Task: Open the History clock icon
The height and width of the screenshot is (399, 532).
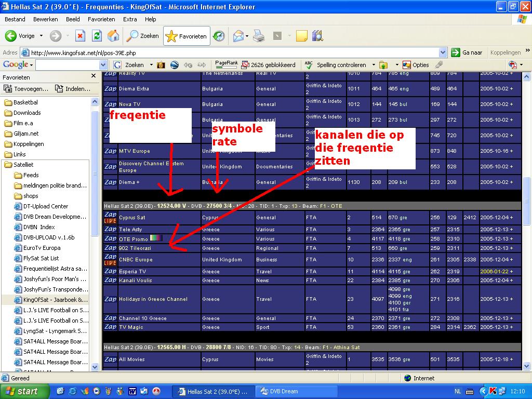Action: click(x=219, y=36)
